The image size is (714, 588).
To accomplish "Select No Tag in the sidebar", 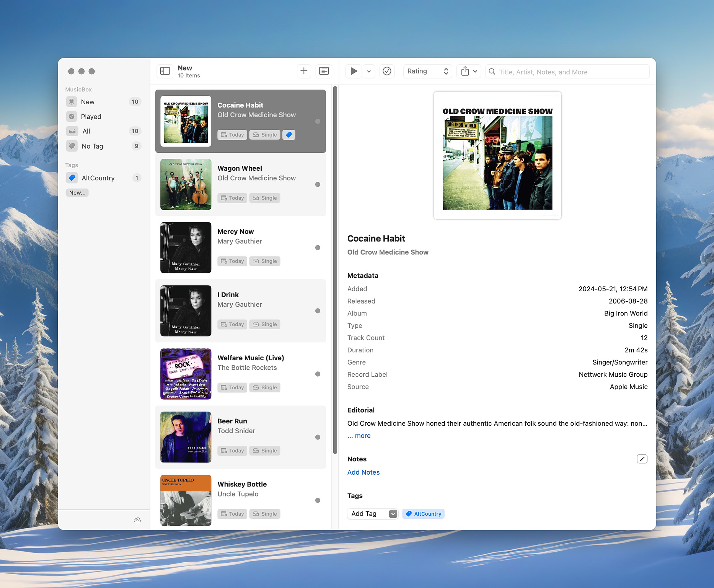I will [104, 146].
